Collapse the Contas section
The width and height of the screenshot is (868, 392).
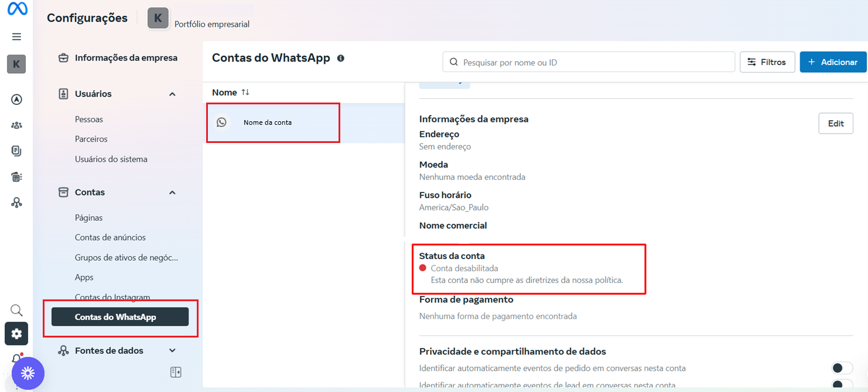[x=172, y=192]
